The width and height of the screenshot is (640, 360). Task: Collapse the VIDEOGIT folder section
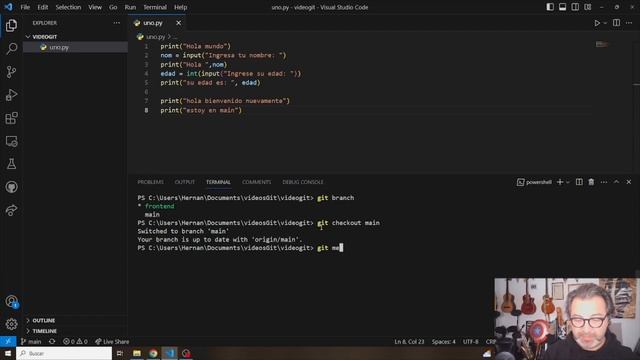tap(76, 37)
